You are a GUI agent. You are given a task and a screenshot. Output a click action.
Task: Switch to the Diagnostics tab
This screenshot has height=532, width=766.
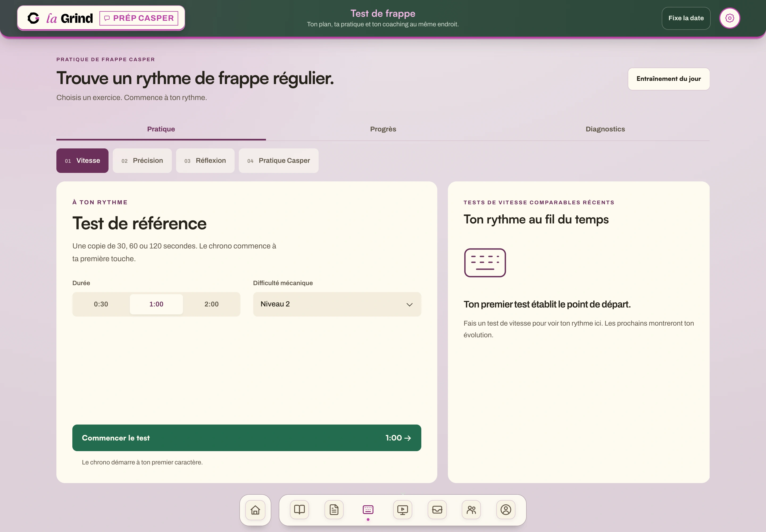click(x=605, y=129)
